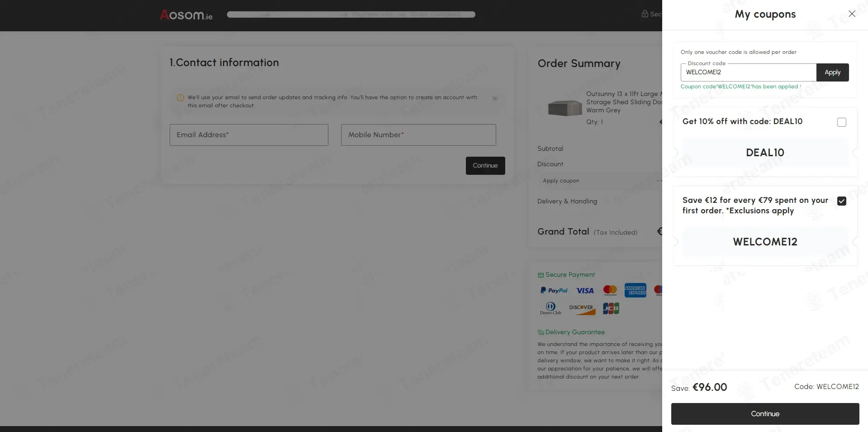Check the DEAL10 coupon checkbox
Image resolution: width=868 pixels, height=432 pixels.
(x=841, y=122)
